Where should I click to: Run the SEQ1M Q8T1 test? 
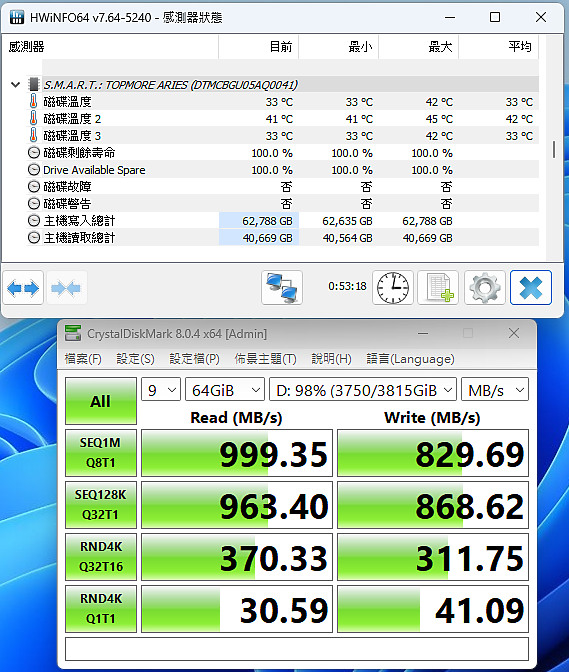pos(101,453)
